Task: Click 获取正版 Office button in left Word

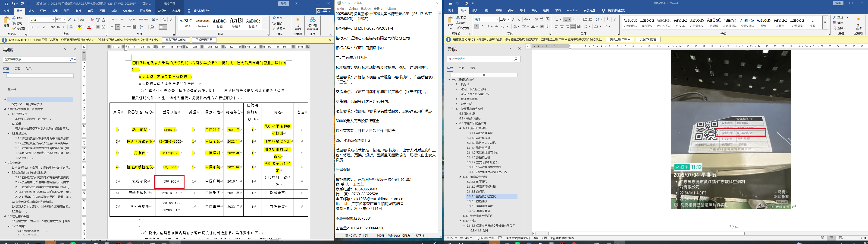Action: (176, 40)
